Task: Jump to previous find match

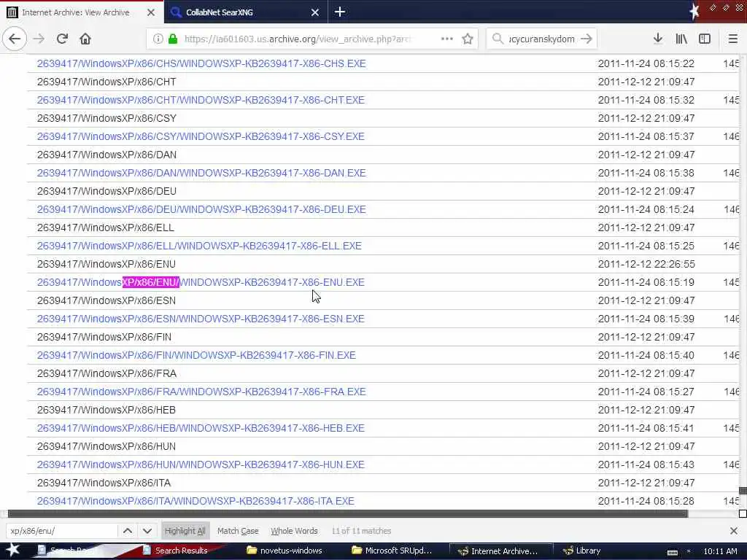Action: (128, 531)
